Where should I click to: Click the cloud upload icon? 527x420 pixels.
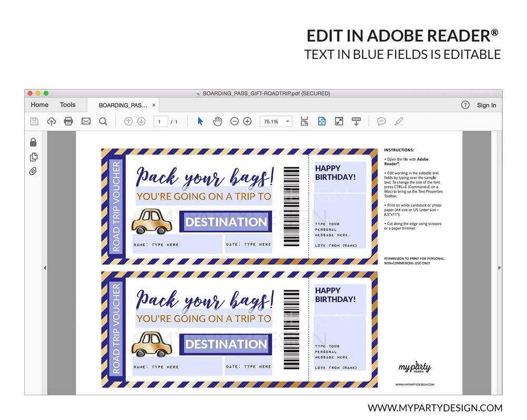pyautogui.click(x=52, y=121)
